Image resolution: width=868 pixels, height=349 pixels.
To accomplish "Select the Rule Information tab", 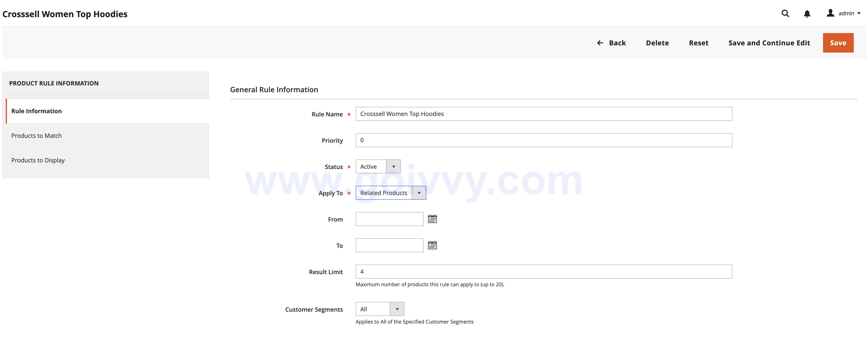I will point(36,111).
